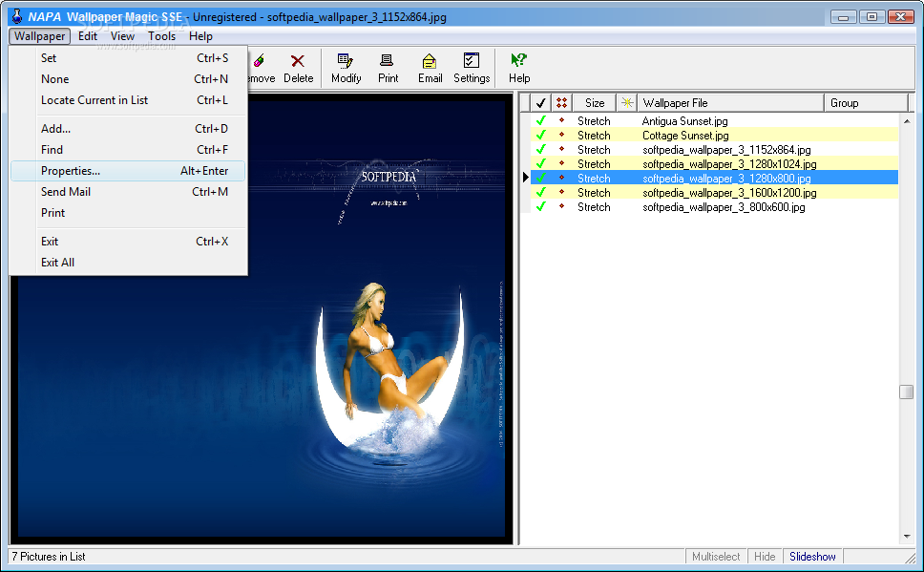Viewport: 924px width, 572px height.
Task: Toggle green check for Cottage Sunset.jpg
Action: tap(540, 135)
